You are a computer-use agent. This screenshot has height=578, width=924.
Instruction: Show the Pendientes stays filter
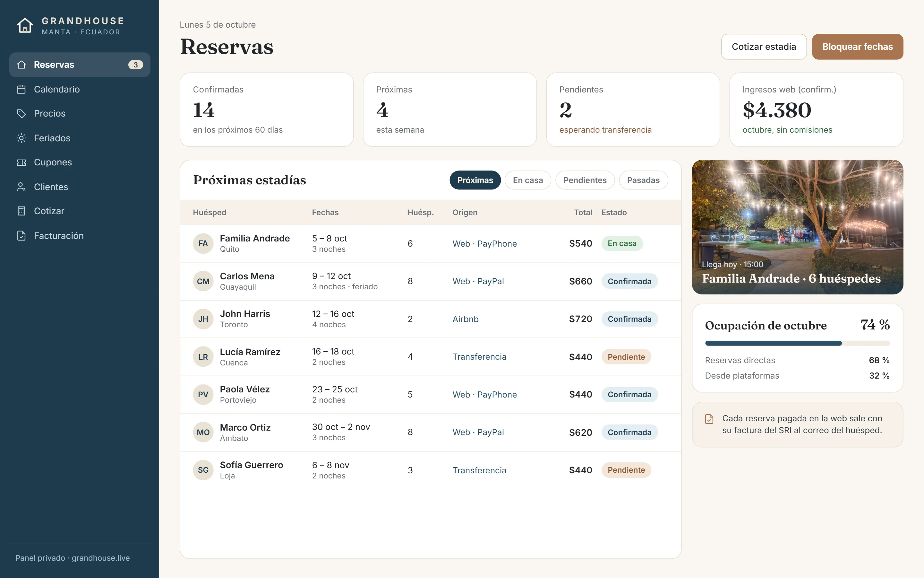[585, 180]
